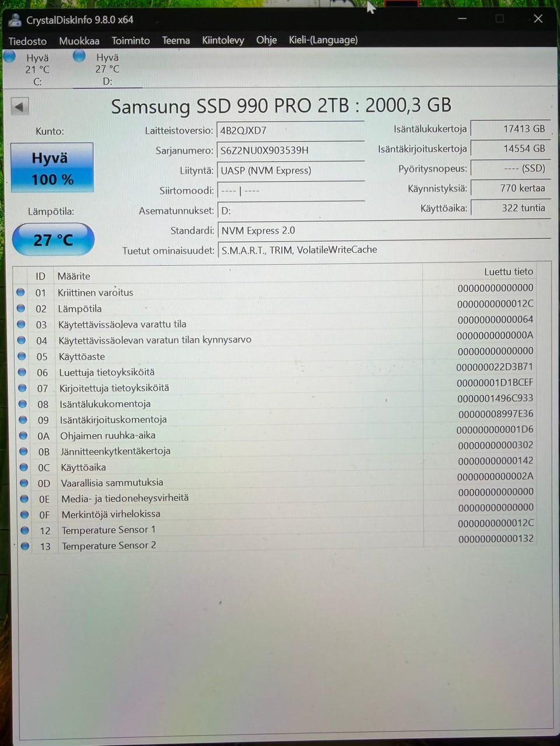Click status icon for Temperature Sensor 1 row
This screenshot has width=560, height=746.
24,530
